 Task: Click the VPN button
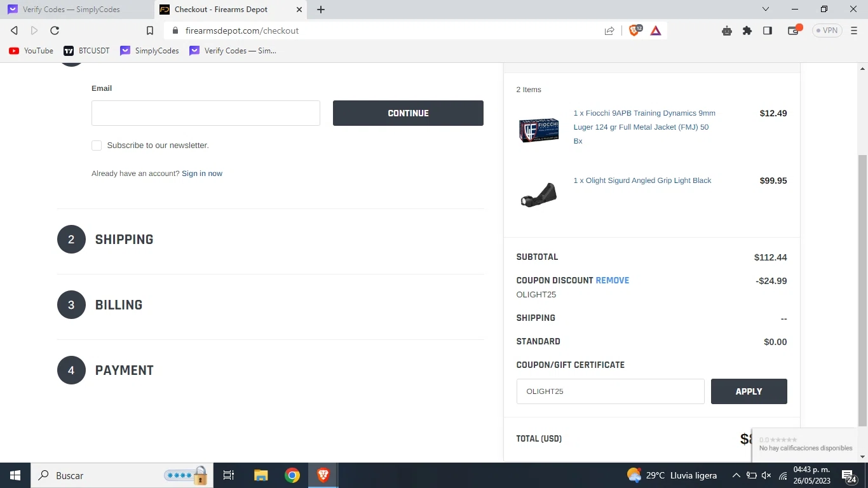tap(827, 30)
